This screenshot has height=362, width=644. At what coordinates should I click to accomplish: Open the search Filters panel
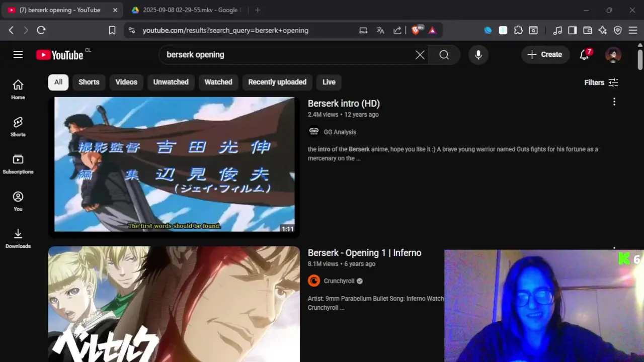(601, 82)
